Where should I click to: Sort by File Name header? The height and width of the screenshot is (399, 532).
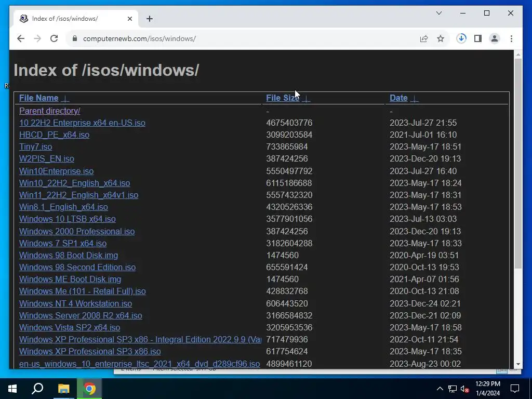(38, 98)
